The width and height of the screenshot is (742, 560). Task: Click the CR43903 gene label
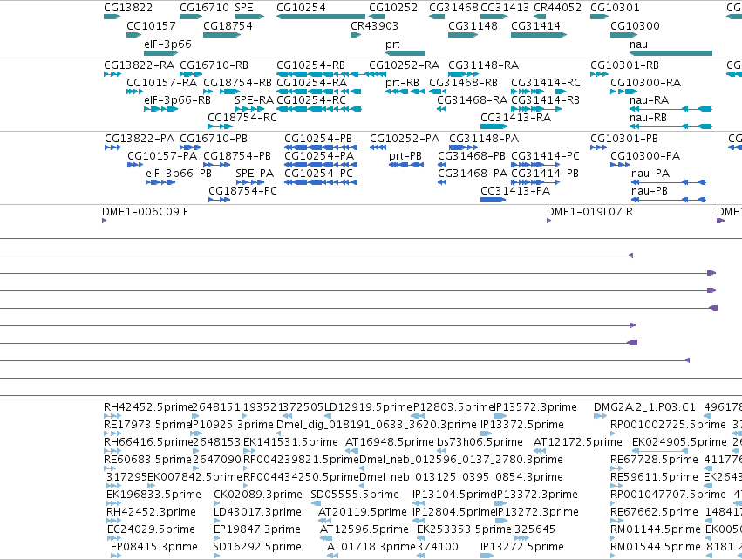pos(374,25)
